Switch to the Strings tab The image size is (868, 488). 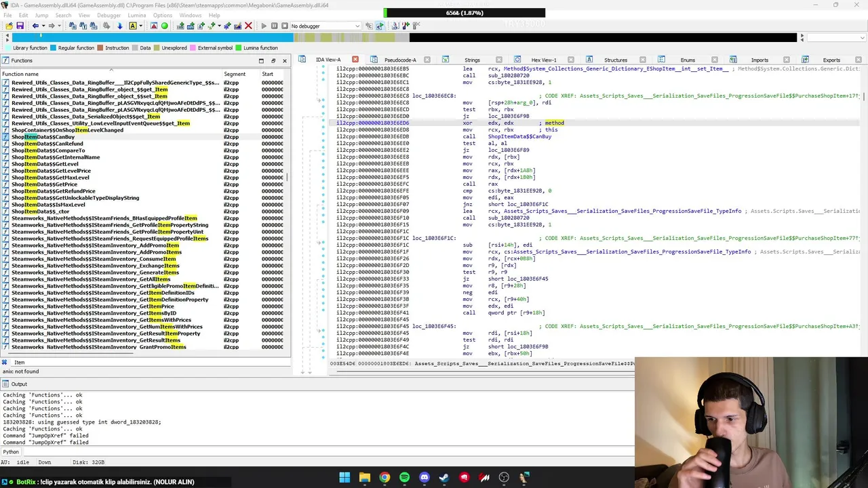click(472, 60)
